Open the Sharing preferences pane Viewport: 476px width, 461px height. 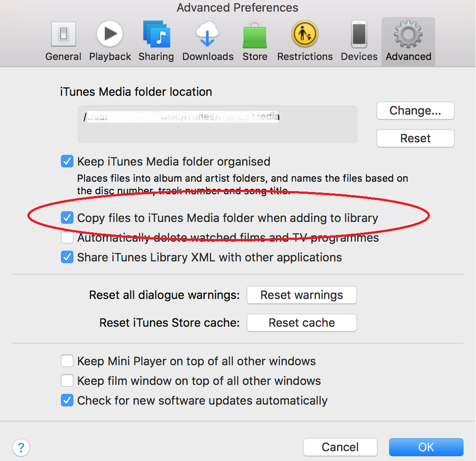156,41
